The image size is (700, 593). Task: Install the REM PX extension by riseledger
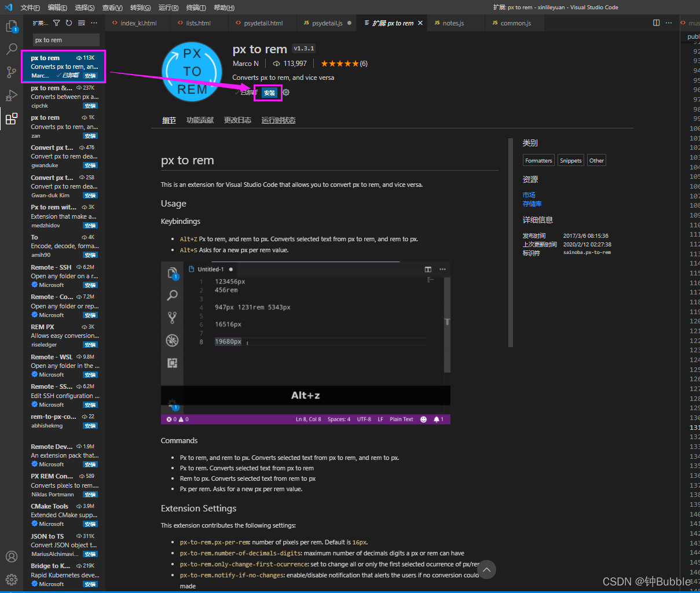tap(90, 345)
